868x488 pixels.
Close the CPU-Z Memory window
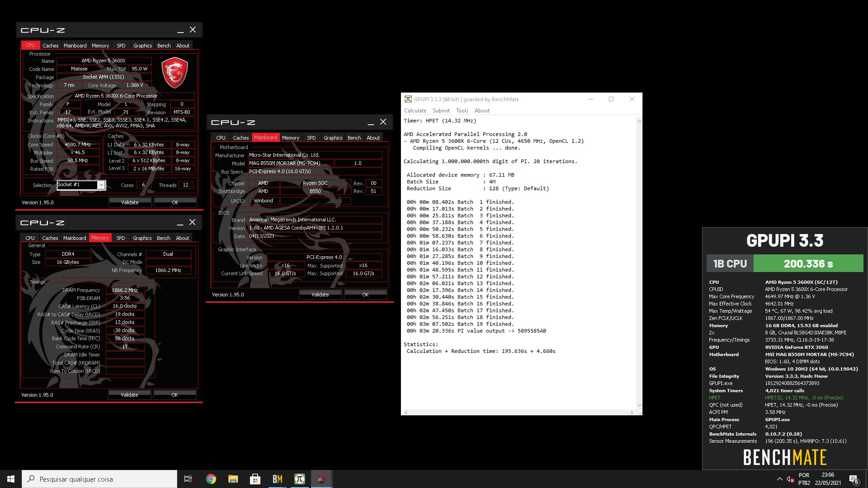coord(192,222)
